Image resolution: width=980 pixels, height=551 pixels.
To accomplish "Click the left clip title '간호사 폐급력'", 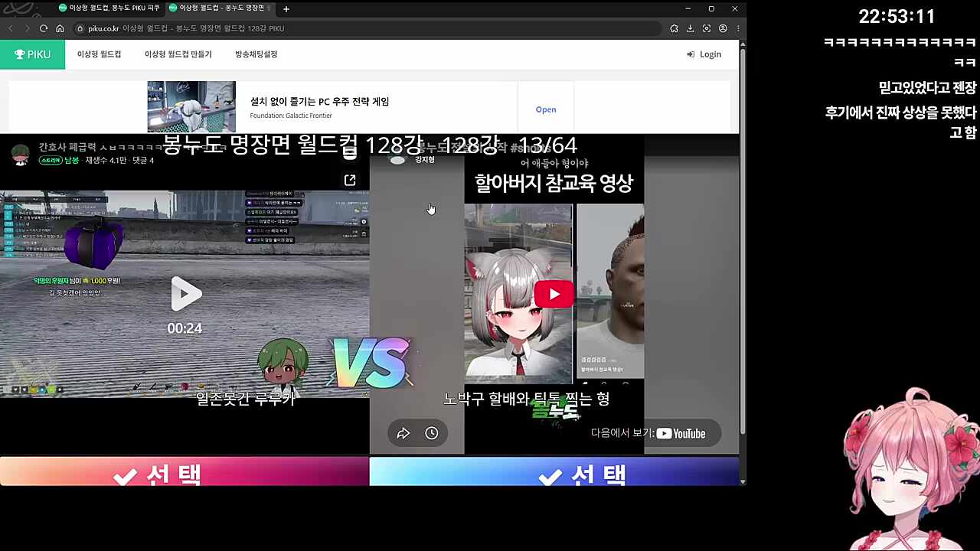I will point(67,147).
